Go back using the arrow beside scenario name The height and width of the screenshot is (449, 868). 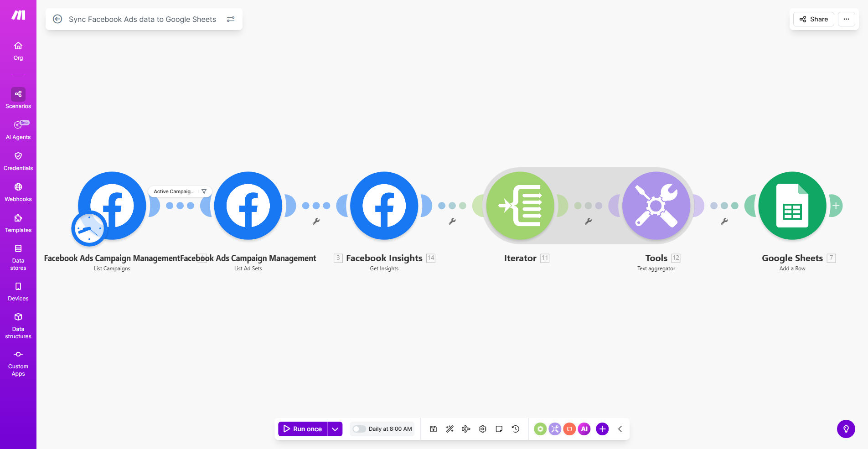pos(57,19)
